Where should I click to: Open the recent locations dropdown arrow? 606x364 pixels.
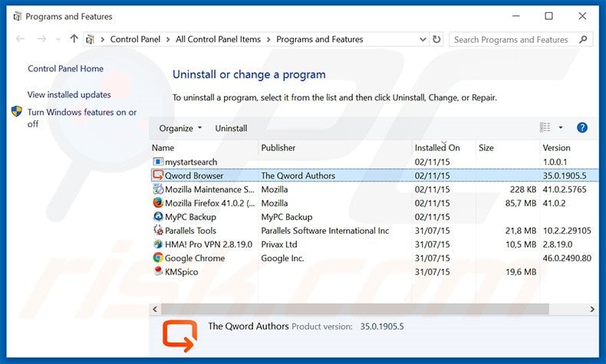pyautogui.click(x=58, y=39)
